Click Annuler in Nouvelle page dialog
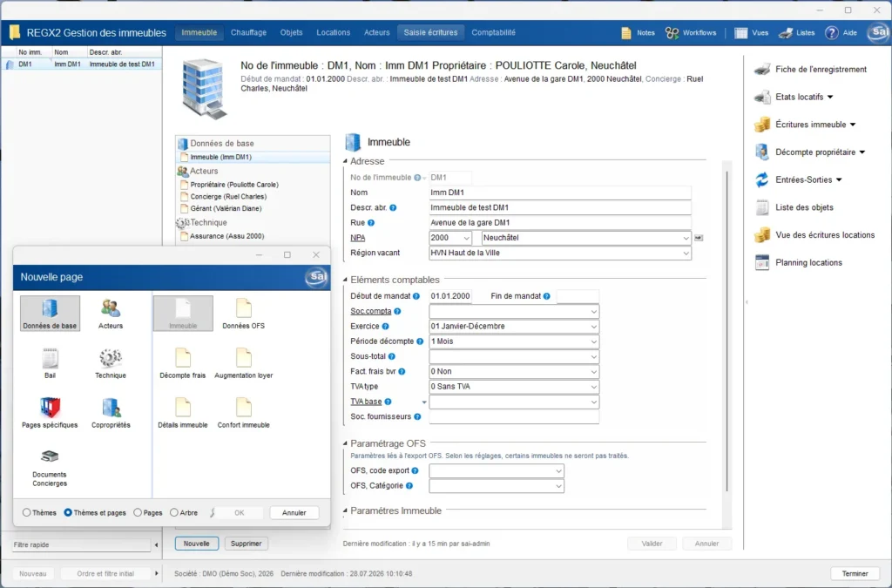Viewport: 892px width, 588px height. pyautogui.click(x=294, y=513)
